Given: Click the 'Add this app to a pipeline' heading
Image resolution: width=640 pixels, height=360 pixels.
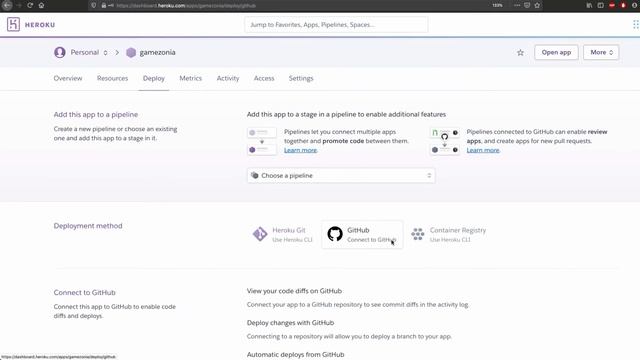Looking at the screenshot, I should pyautogui.click(x=96, y=115).
